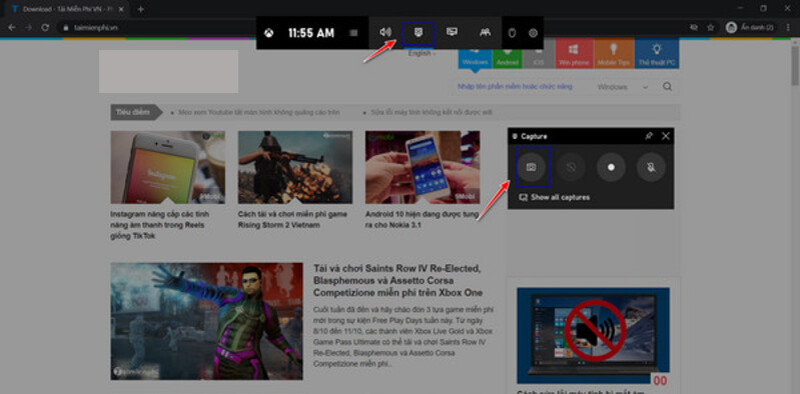
Task: Select the iOS category tab
Action: [x=539, y=54]
